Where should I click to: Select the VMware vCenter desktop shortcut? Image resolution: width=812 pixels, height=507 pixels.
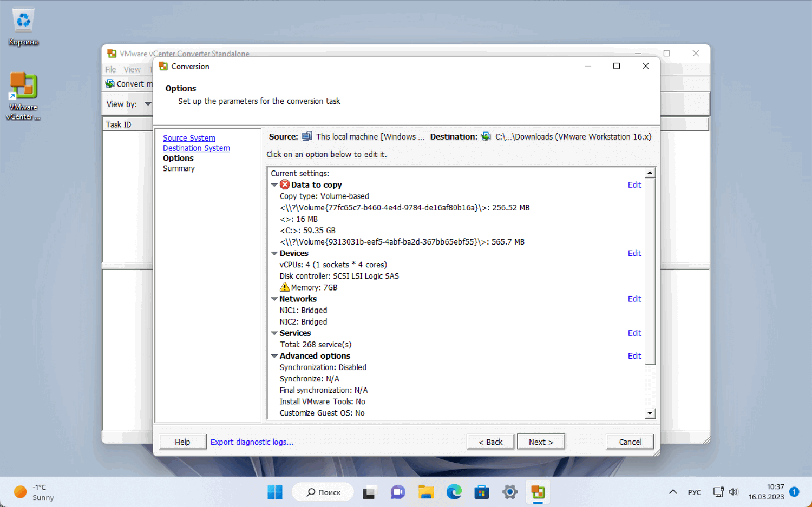[23, 96]
